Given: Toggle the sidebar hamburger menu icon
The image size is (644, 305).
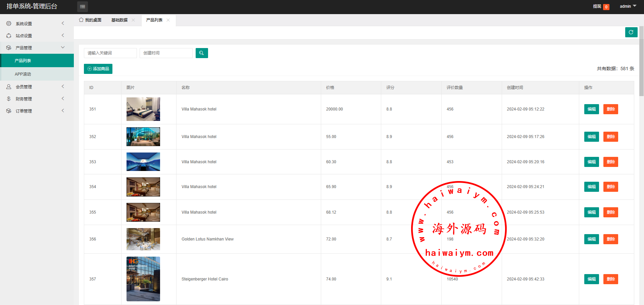Looking at the screenshot, I should (x=83, y=7).
